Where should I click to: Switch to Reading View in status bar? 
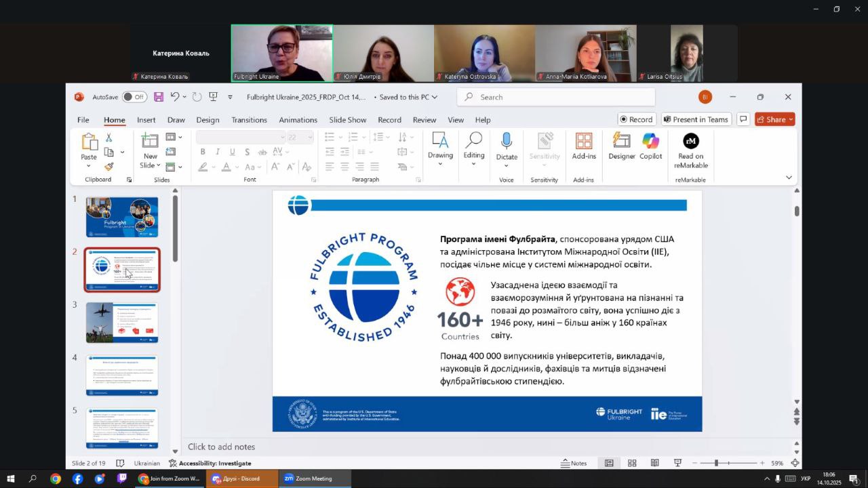click(x=654, y=463)
